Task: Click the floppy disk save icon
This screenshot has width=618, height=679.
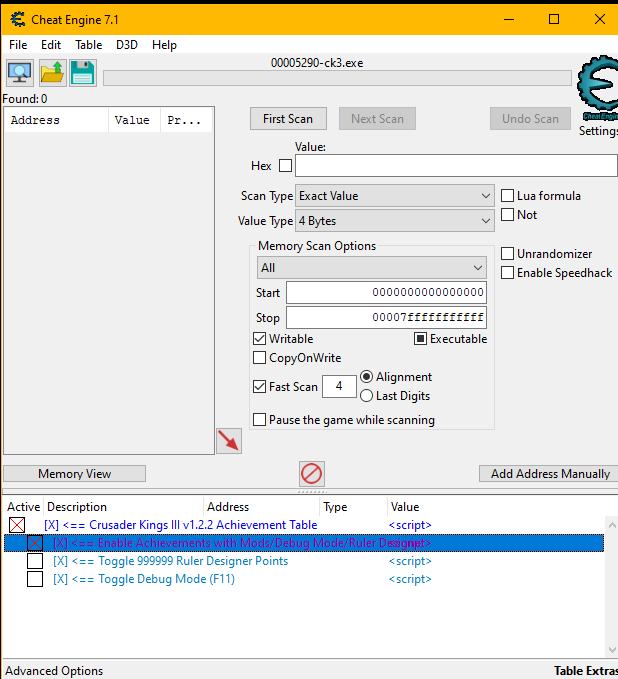Action: 83,73
